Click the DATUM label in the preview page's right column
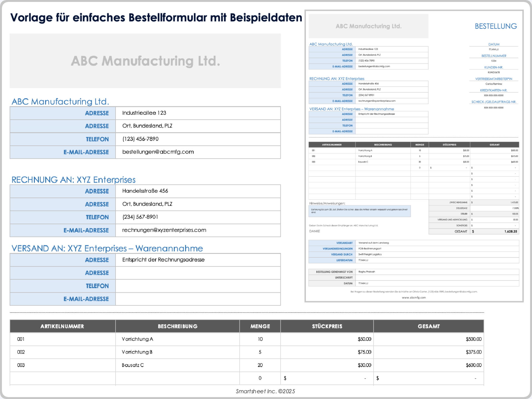532x399 pixels. [494, 44]
